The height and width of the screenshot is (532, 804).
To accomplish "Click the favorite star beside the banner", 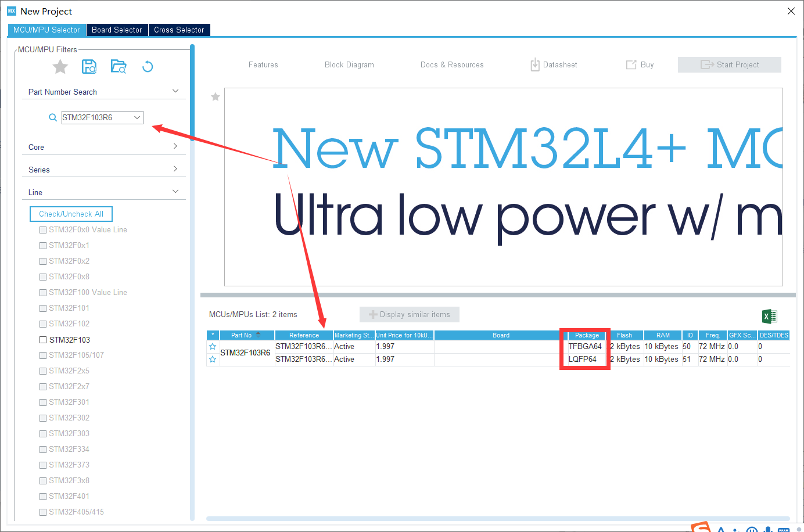I will 216,97.
